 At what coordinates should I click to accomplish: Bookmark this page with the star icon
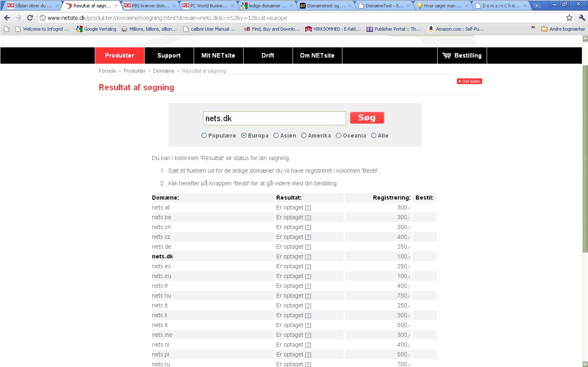pyautogui.click(x=569, y=18)
